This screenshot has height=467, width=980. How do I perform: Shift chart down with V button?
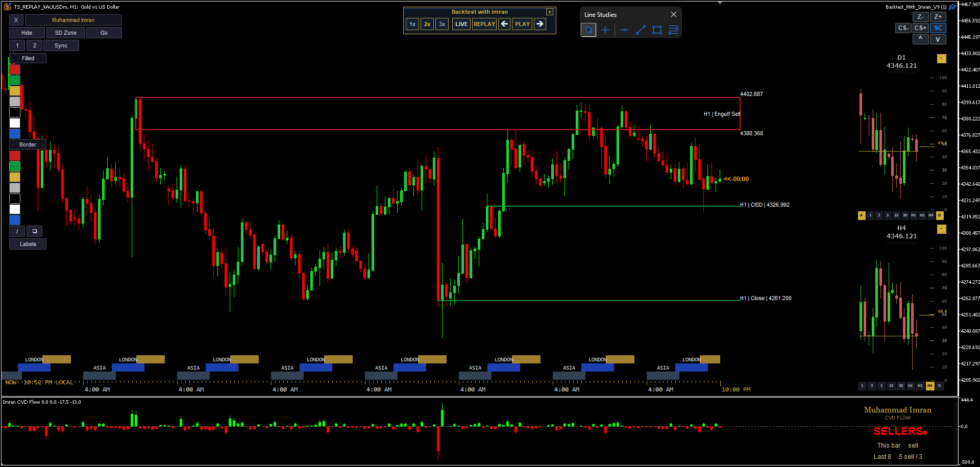938,39
